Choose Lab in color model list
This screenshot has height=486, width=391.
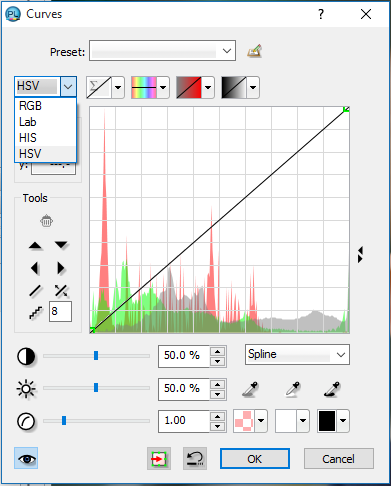click(45, 122)
